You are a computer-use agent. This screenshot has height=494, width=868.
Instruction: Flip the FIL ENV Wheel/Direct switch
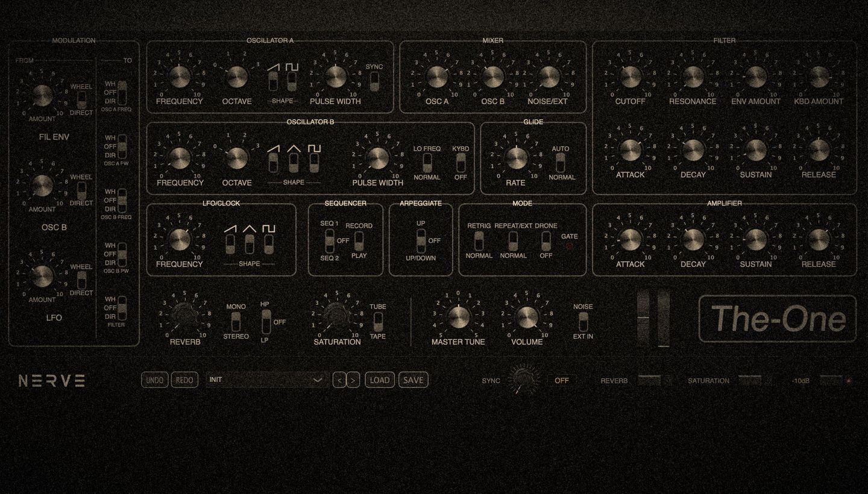pyautogui.click(x=81, y=100)
